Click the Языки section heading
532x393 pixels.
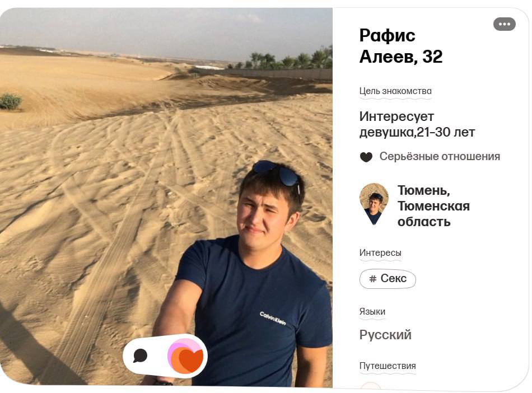coord(372,311)
